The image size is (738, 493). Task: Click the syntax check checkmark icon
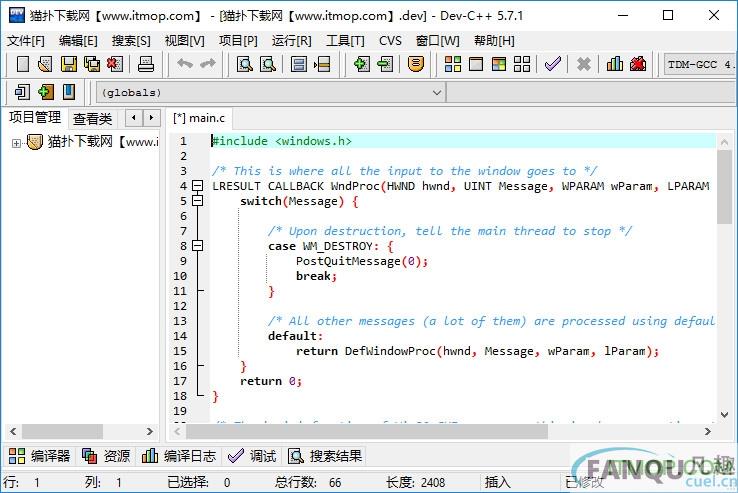point(552,64)
